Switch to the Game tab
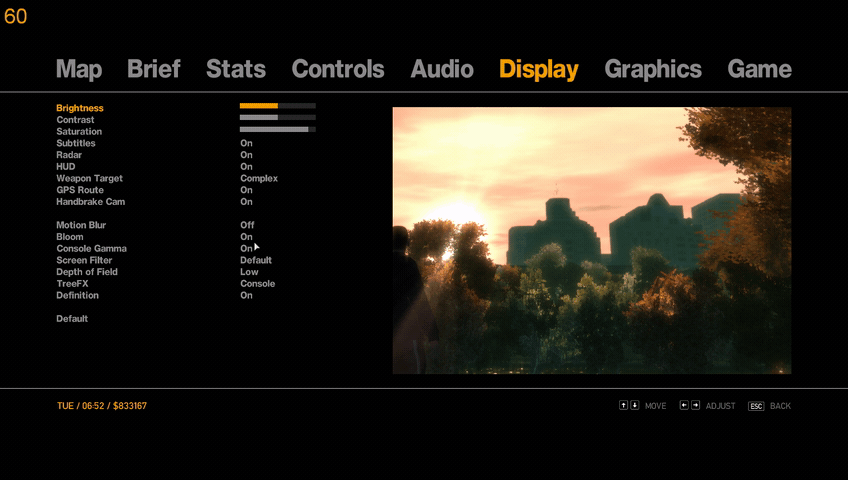This screenshot has height=480, width=848. point(759,69)
